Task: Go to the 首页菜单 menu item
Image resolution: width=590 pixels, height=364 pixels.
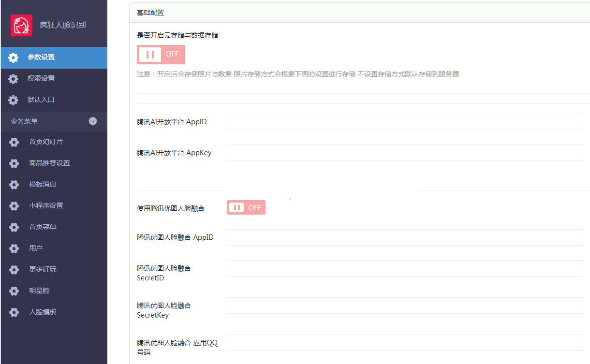Action: click(43, 227)
